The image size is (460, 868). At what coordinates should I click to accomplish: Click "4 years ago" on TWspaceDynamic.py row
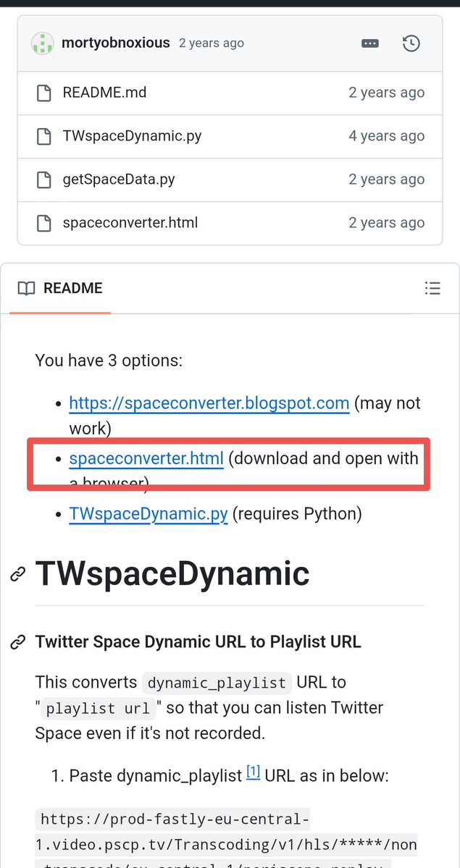click(x=386, y=136)
